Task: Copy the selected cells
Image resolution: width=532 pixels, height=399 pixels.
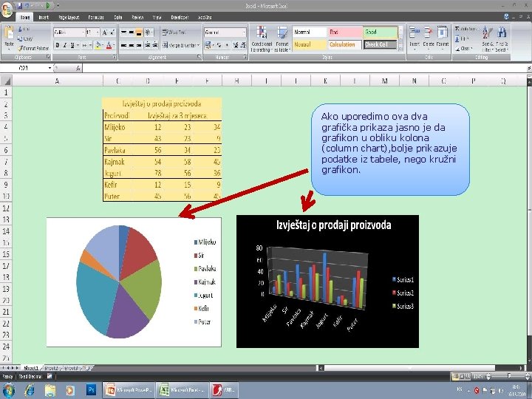Action: pos(25,38)
